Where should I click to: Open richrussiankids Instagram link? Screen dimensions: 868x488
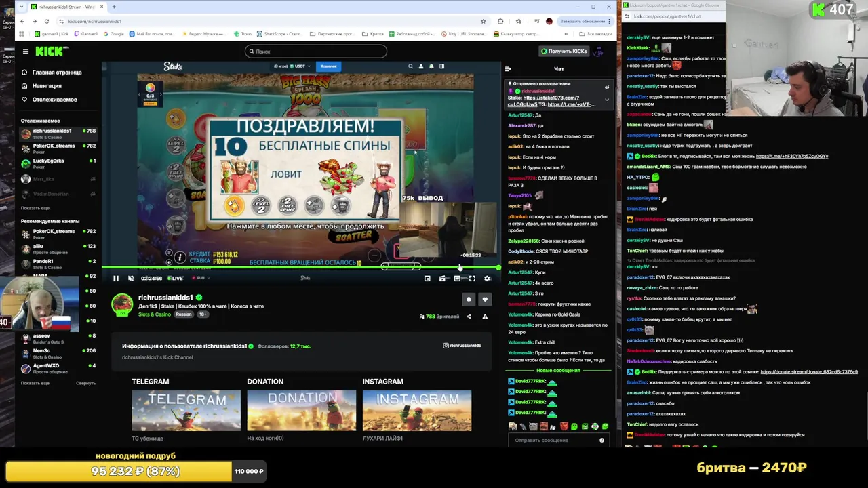(x=462, y=346)
